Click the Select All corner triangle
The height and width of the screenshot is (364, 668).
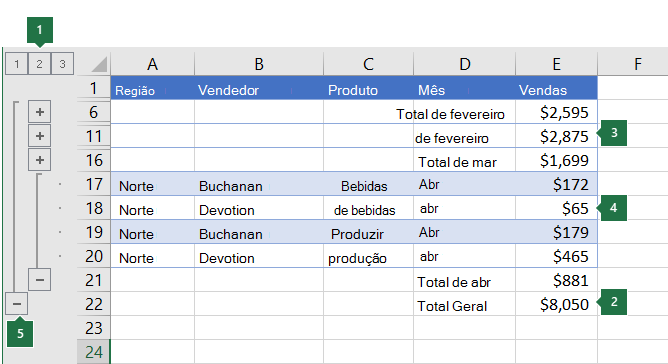pos(99,64)
